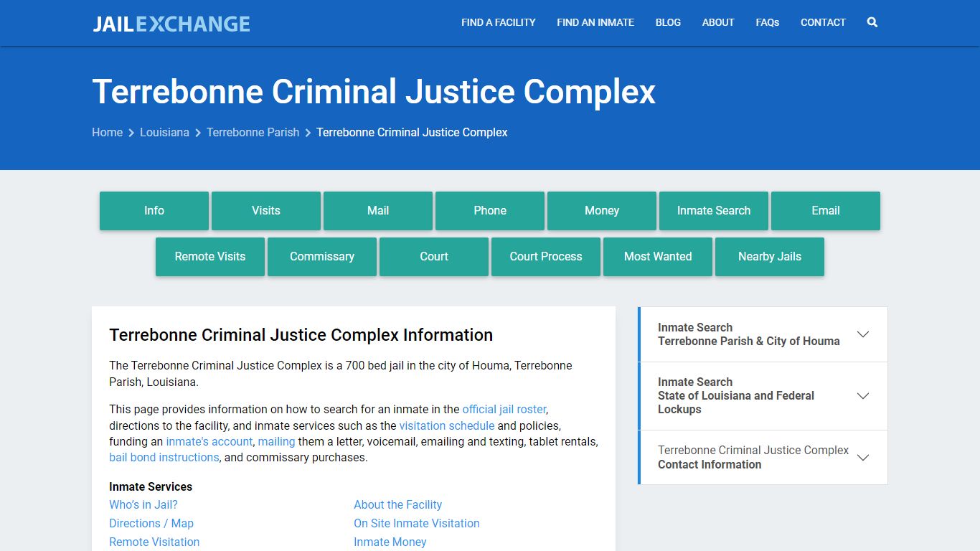Open the search magnifier icon in header
Screen dimensions: 980x551
872,22
